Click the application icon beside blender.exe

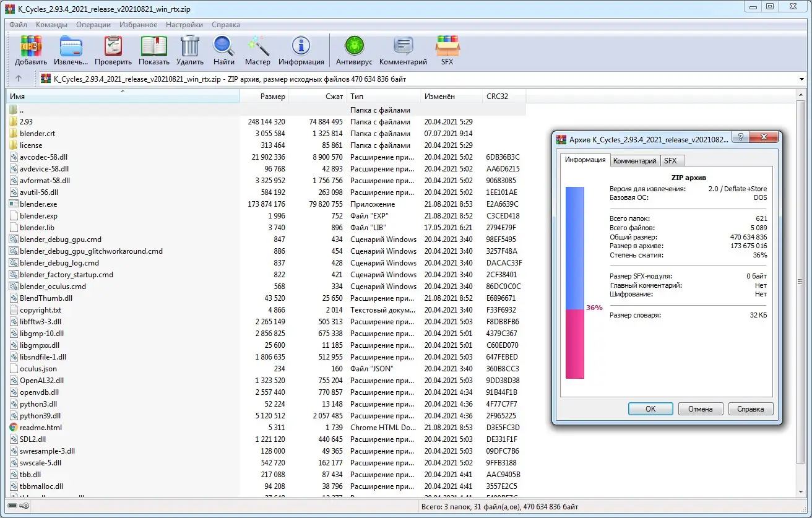14,204
